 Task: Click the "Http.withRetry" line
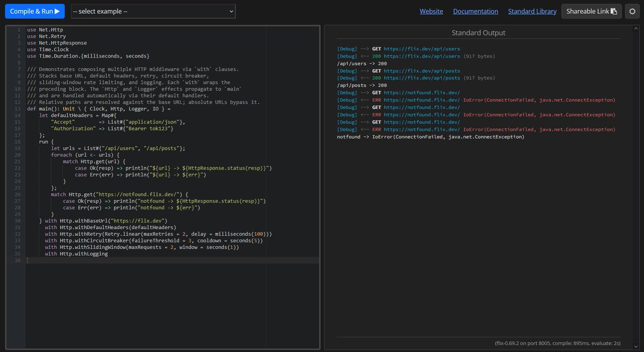coord(159,234)
